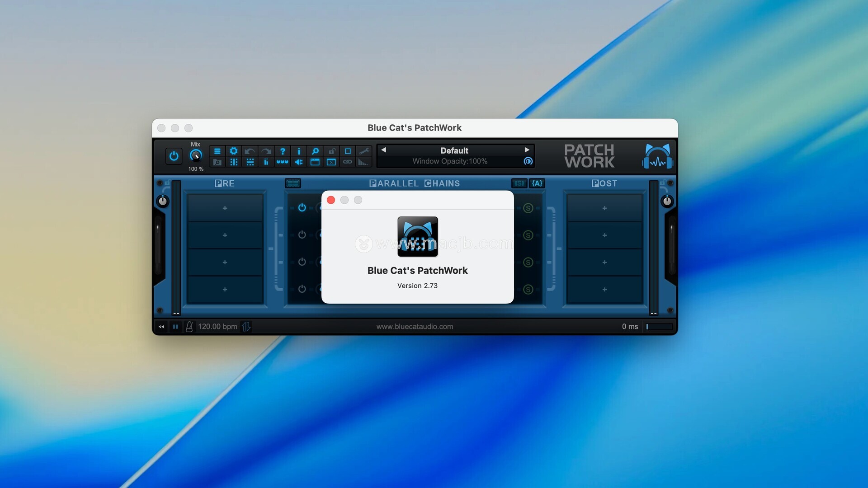This screenshot has height=488, width=868.
Task: Click the 120.00 bpm tempo field
Action: (x=217, y=327)
